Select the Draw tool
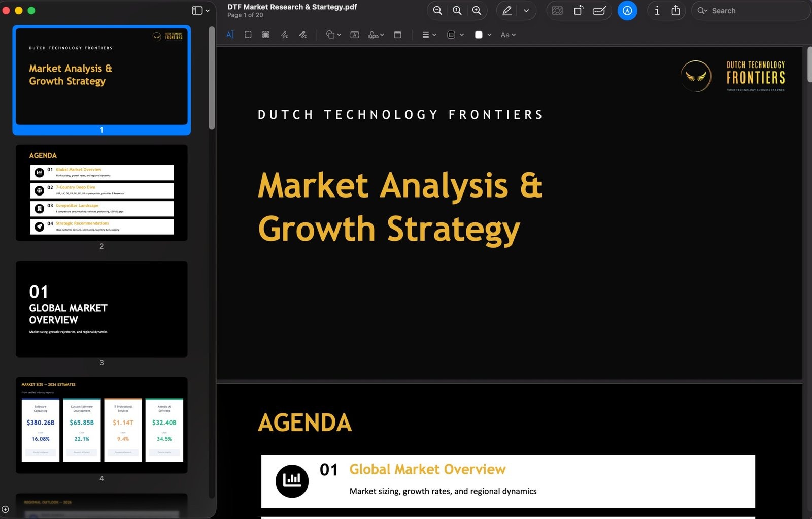 303,35
